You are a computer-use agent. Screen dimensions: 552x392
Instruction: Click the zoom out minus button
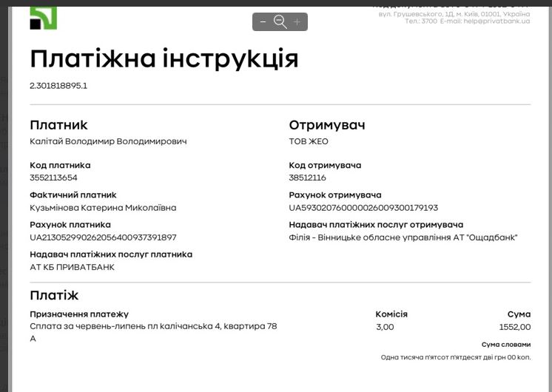coord(263,22)
